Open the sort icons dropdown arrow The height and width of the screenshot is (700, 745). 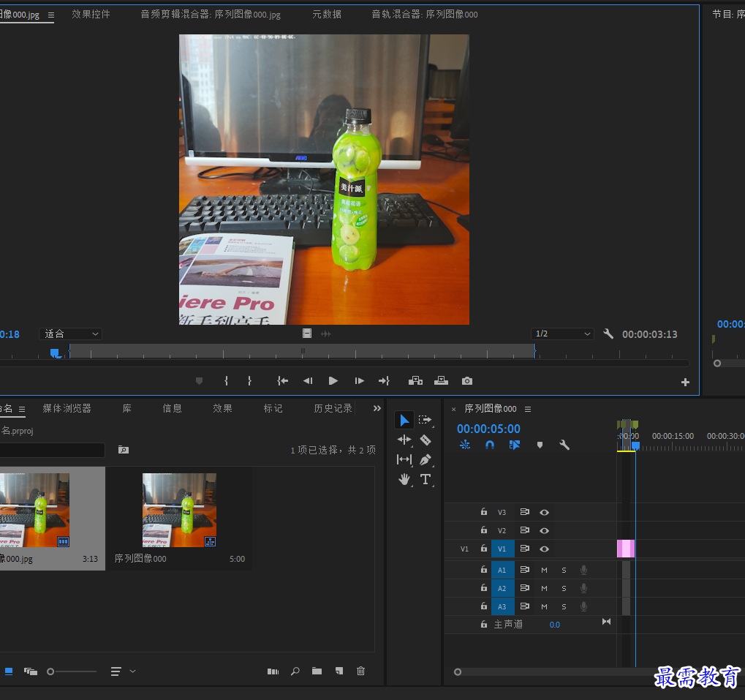click(x=132, y=671)
